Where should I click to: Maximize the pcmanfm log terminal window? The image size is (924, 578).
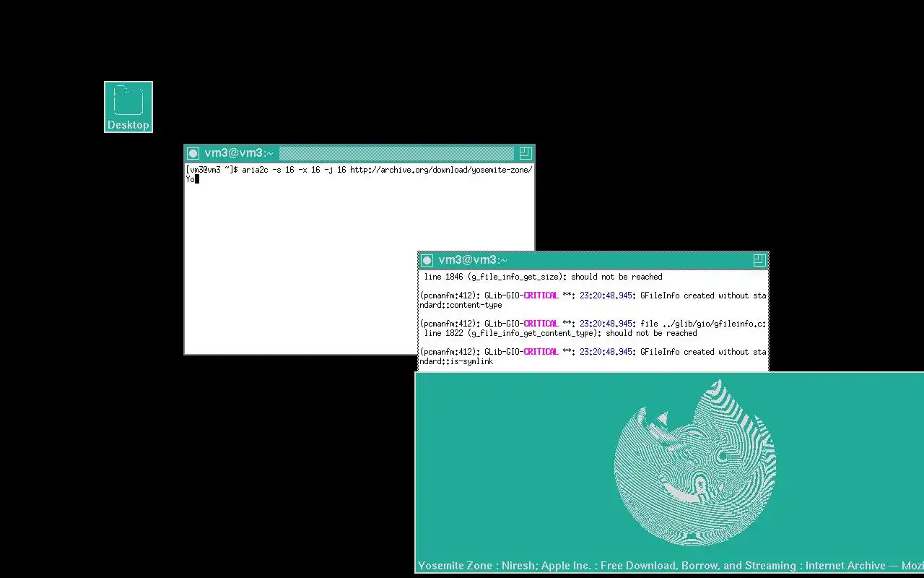(x=759, y=260)
